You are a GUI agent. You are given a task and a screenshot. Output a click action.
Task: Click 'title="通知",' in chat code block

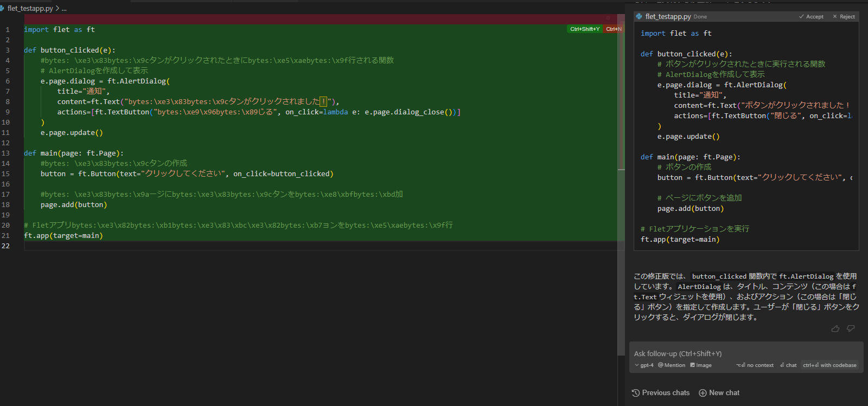click(x=700, y=95)
